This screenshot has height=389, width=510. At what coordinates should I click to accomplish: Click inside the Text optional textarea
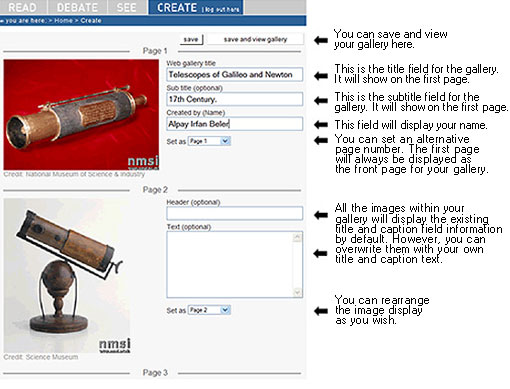tap(230, 265)
